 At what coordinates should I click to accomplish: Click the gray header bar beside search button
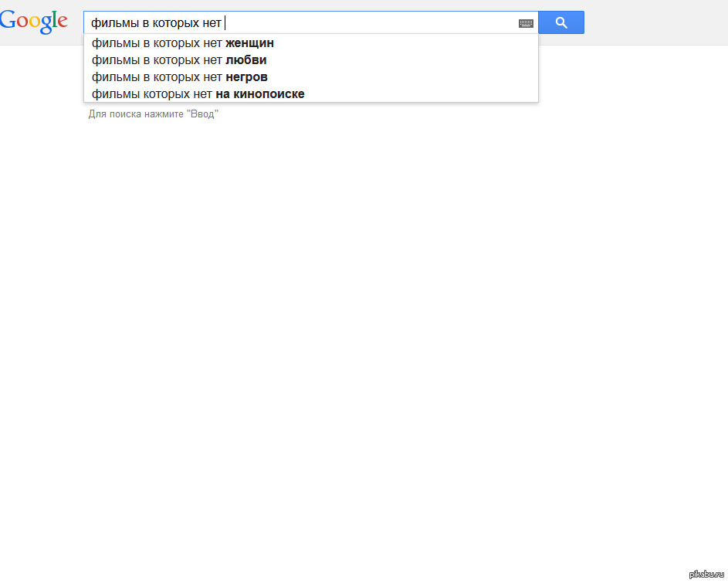(656, 22)
